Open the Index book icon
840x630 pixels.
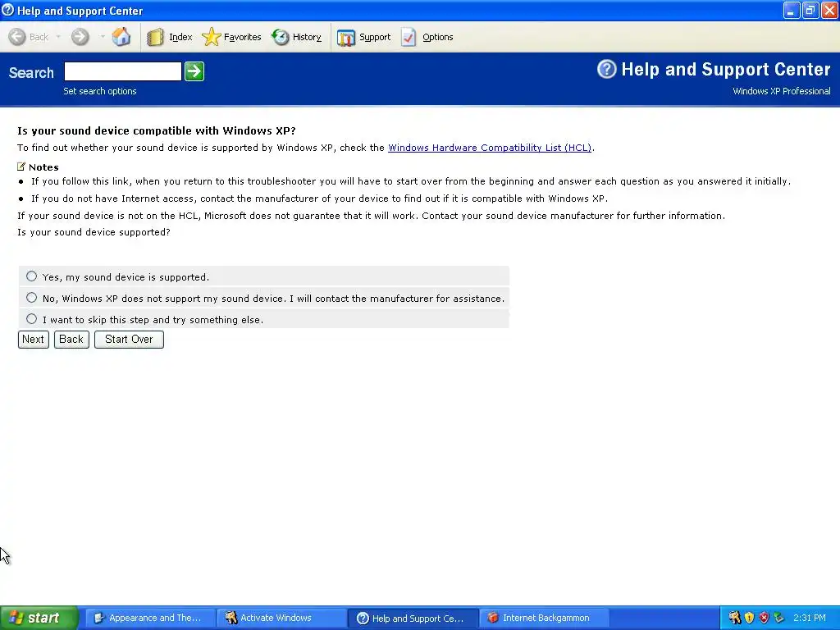[x=155, y=37]
